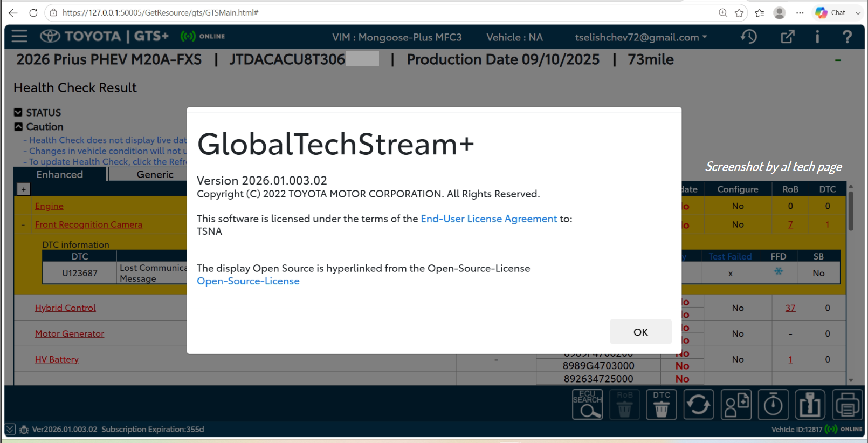Viewport: 868px width, 443px height.
Task: Open the Open-Source-License link
Action: click(x=248, y=281)
